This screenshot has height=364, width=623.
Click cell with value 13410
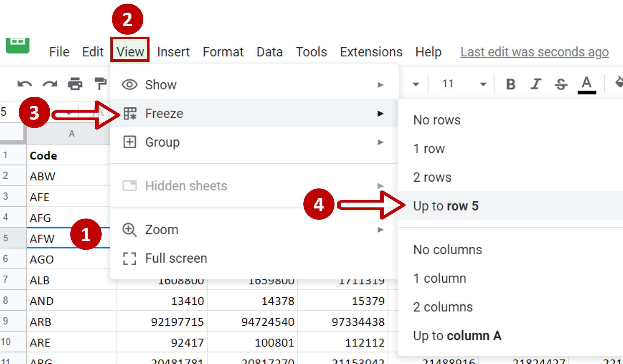(162, 301)
